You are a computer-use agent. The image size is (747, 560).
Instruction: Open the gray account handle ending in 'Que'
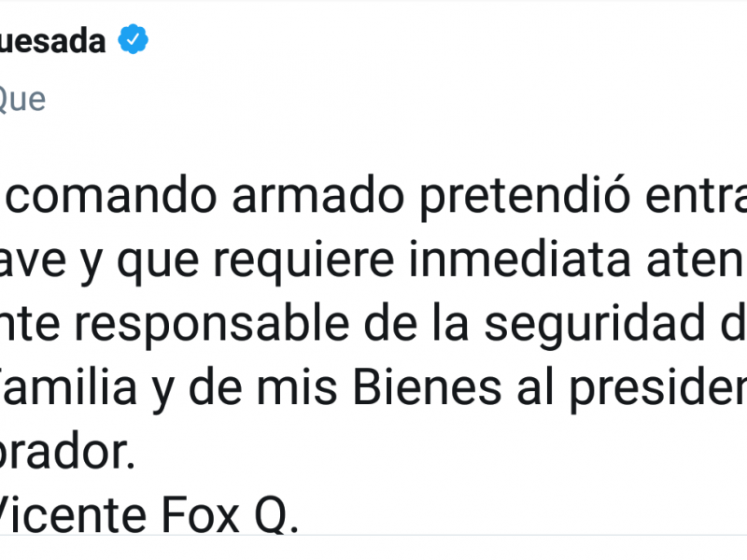point(22,100)
